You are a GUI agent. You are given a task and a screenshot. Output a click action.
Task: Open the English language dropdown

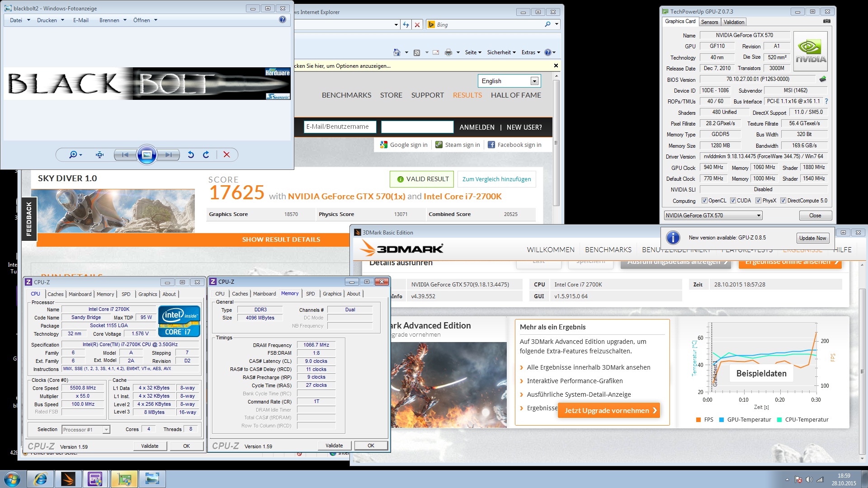[509, 81]
